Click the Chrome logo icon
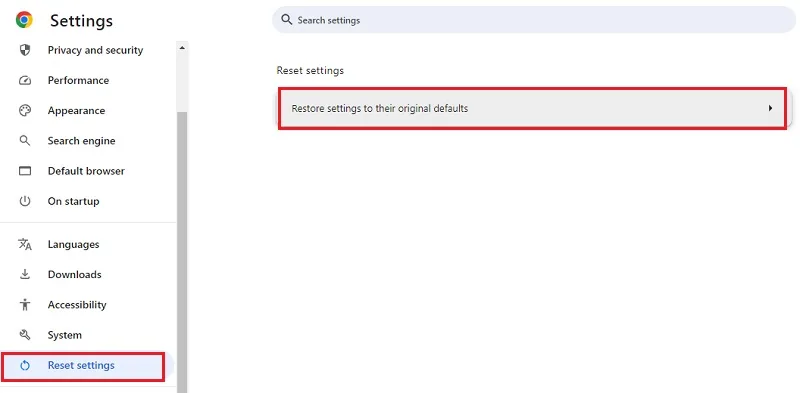Screen dimensions: 800x393 (x=24, y=20)
